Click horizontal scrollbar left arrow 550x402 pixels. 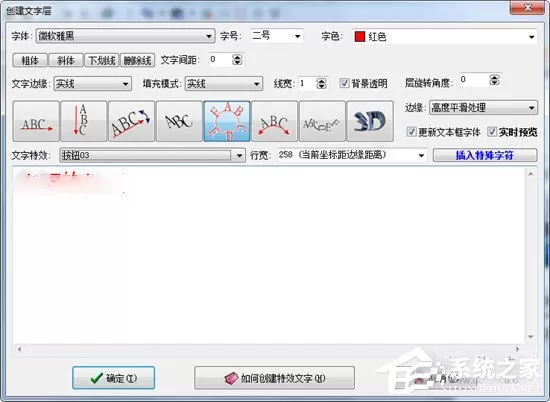coord(19,349)
